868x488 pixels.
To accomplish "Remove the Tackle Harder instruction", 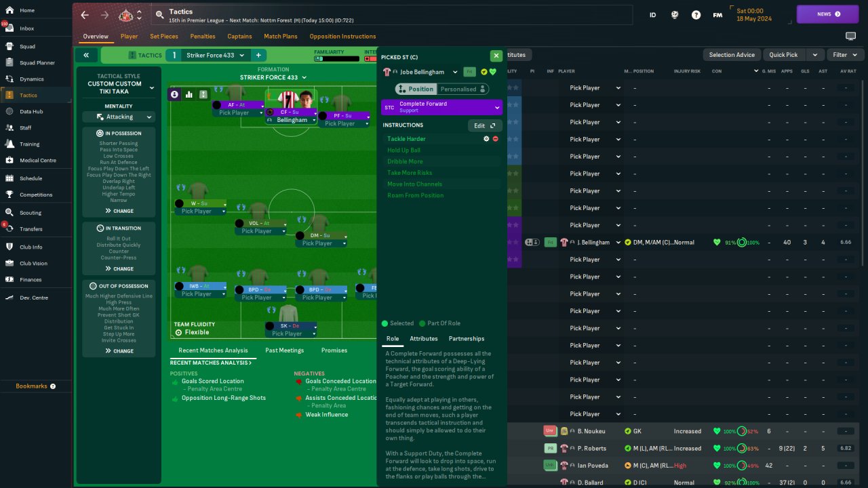I will (496, 139).
